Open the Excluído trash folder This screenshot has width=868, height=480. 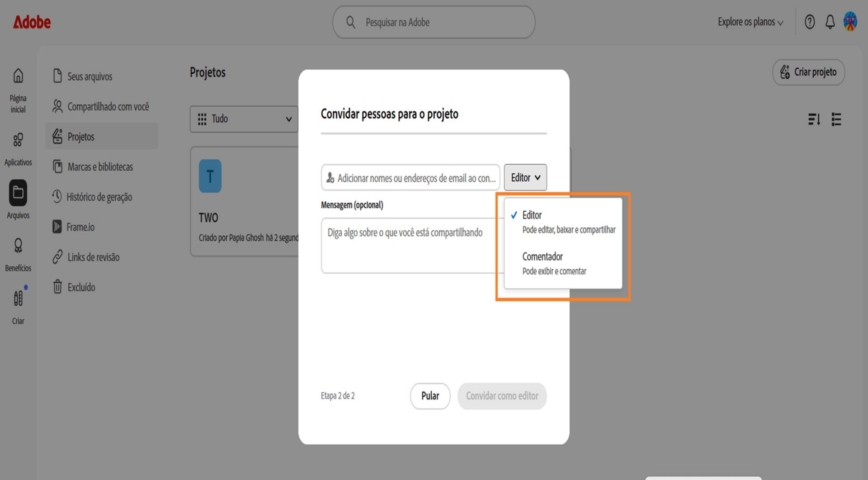click(102, 287)
